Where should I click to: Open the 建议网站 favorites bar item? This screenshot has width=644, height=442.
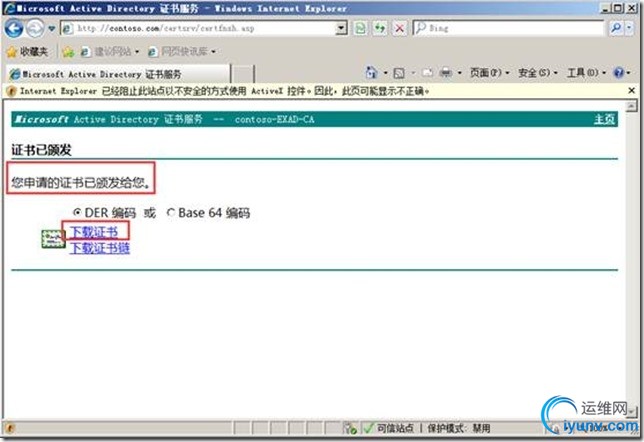110,52
